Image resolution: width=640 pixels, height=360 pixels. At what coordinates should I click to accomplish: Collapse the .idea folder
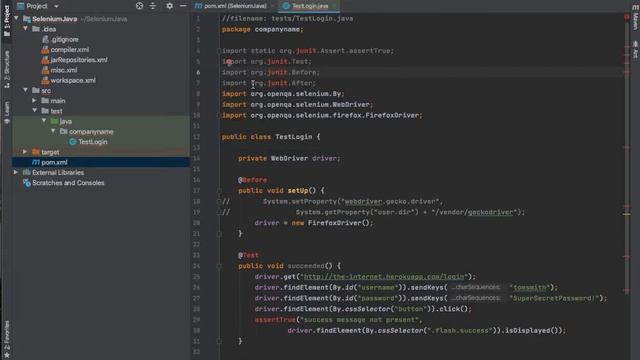[25, 29]
